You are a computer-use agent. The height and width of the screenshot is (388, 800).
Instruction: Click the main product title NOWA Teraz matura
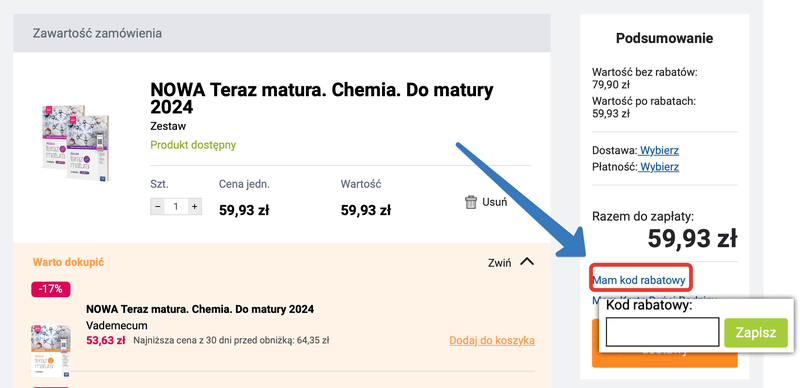(321, 99)
